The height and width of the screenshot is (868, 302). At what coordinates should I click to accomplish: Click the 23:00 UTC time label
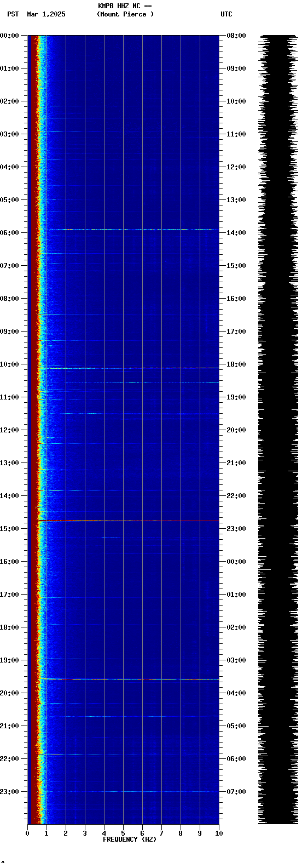click(x=236, y=529)
